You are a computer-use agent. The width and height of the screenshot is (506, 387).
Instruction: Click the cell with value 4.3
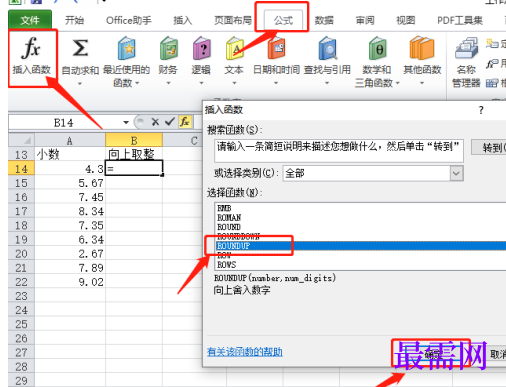coord(70,169)
